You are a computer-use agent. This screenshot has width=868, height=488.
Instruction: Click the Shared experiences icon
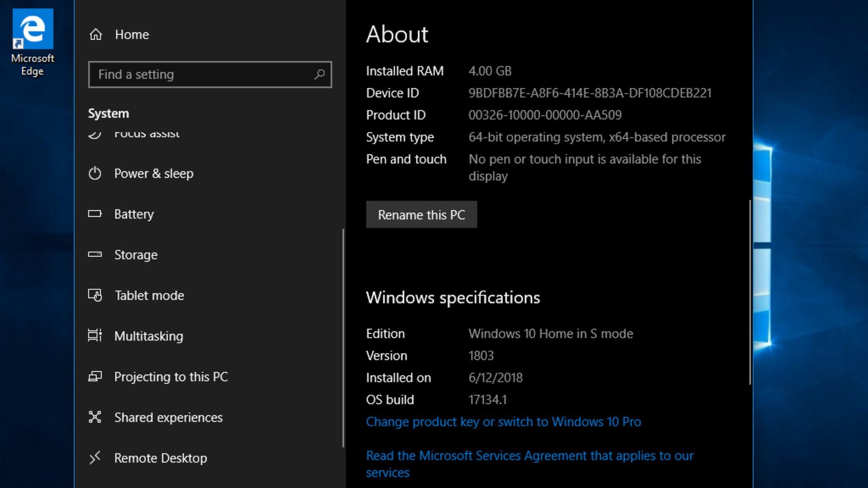(x=95, y=417)
